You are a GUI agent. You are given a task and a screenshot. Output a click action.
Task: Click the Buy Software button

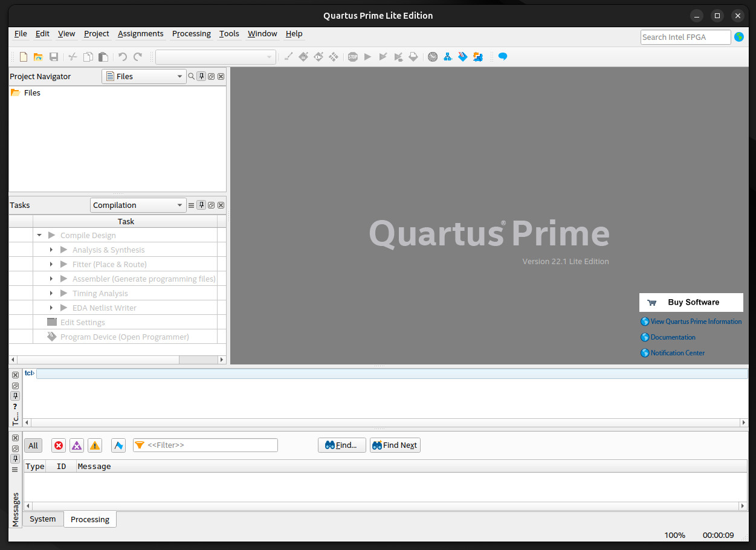click(691, 302)
